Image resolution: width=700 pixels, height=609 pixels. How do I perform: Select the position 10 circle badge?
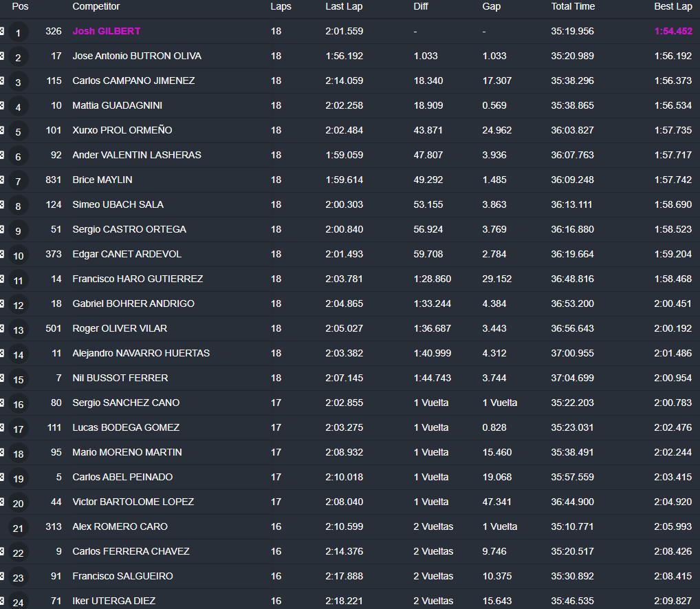[19, 255]
